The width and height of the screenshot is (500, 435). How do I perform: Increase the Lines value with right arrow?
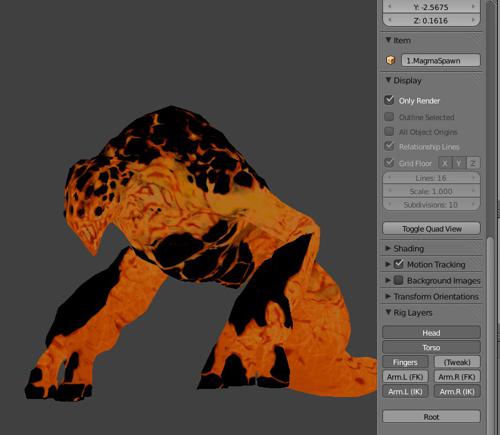tap(473, 178)
